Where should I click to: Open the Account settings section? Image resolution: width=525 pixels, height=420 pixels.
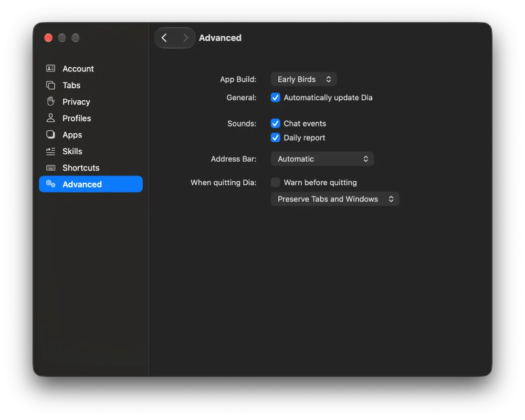pyautogui.click(x=91, y=69)
